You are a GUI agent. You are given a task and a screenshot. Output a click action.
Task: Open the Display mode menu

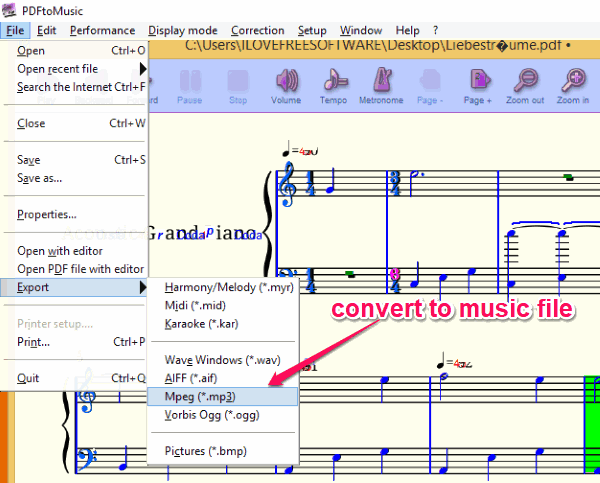(183, 31)
